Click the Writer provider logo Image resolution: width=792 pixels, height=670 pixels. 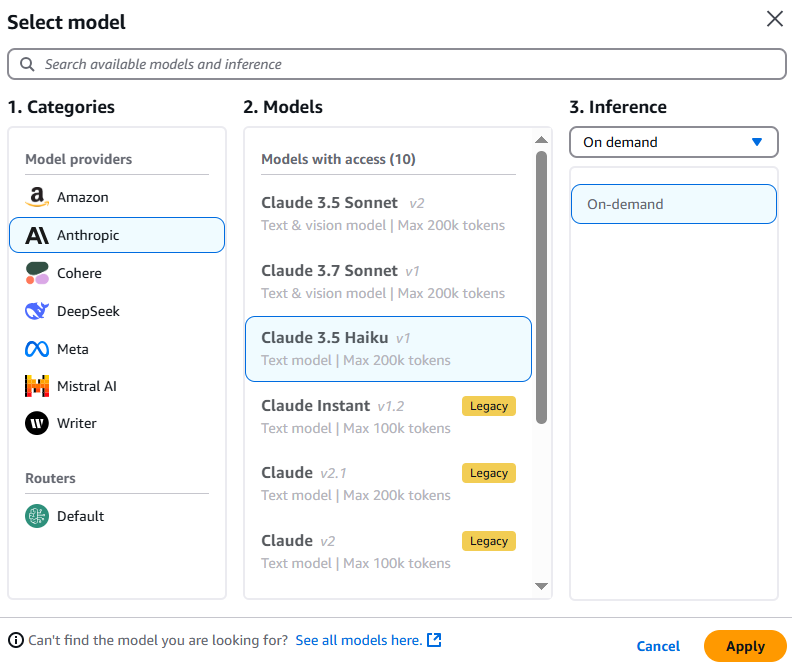pos(37,423)
